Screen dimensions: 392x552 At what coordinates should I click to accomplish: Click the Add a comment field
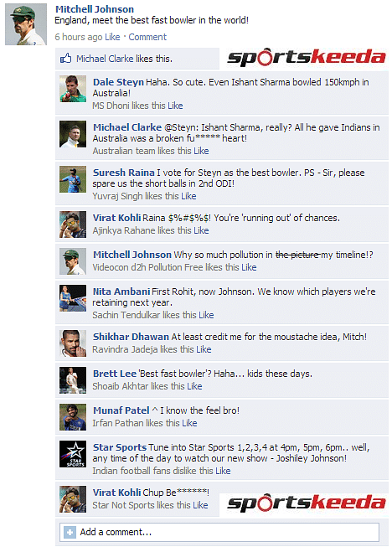coord(219,532)
